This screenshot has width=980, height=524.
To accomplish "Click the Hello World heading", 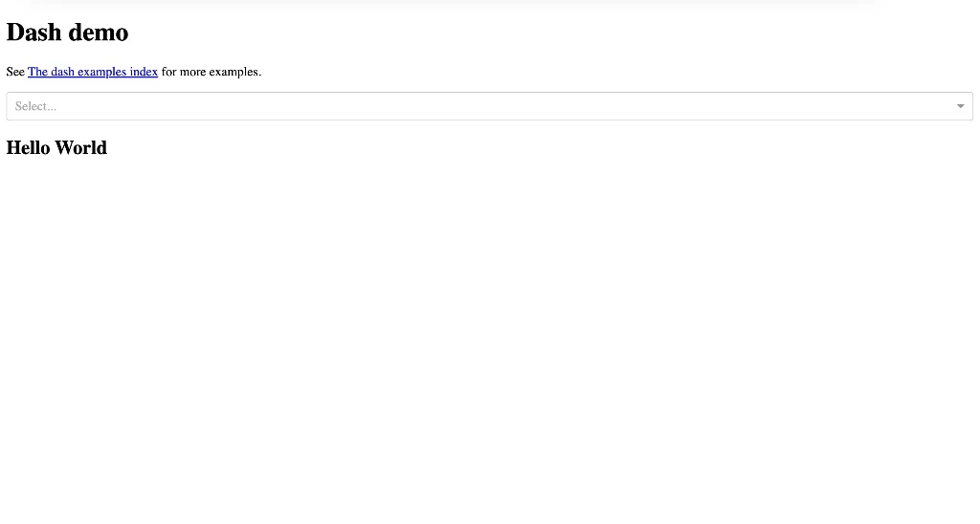I will (56, 148).
